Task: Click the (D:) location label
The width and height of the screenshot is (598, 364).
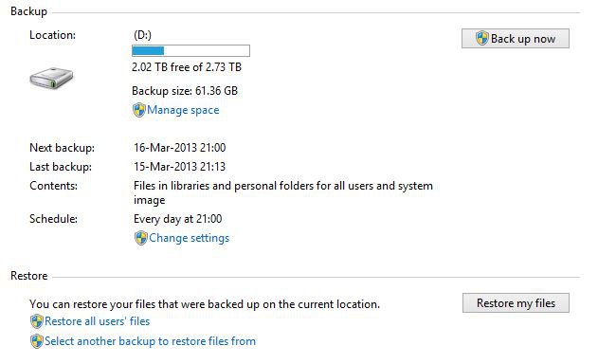Action: point(143,35)
